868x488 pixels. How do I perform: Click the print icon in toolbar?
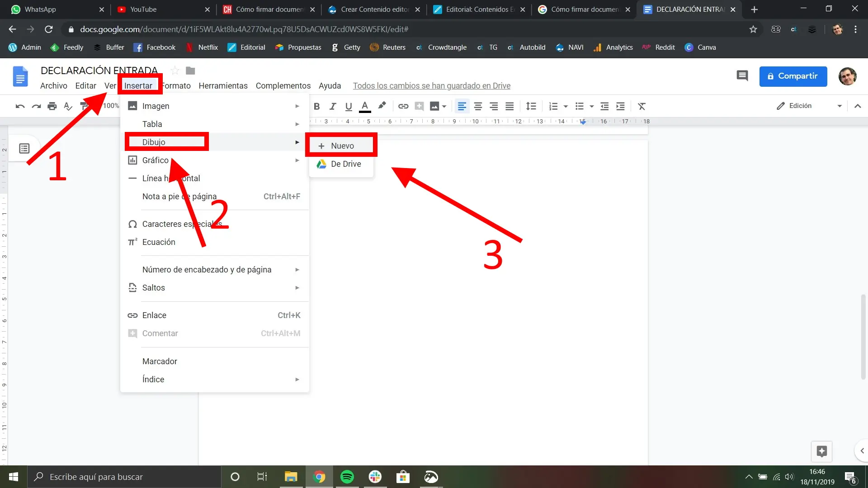(52, 106)
